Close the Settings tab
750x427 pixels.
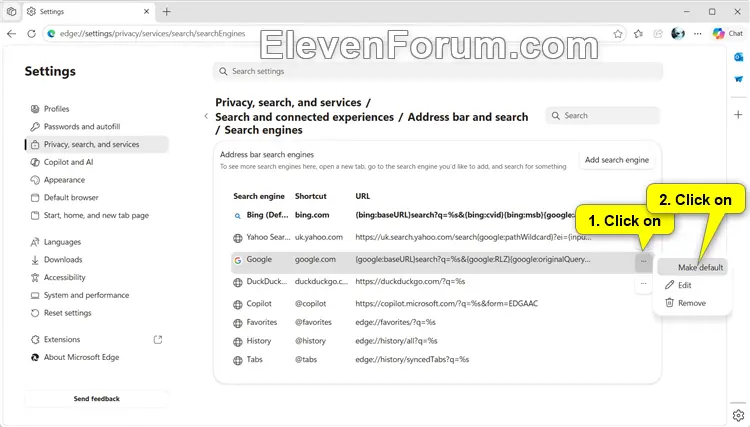click(146, 11)
